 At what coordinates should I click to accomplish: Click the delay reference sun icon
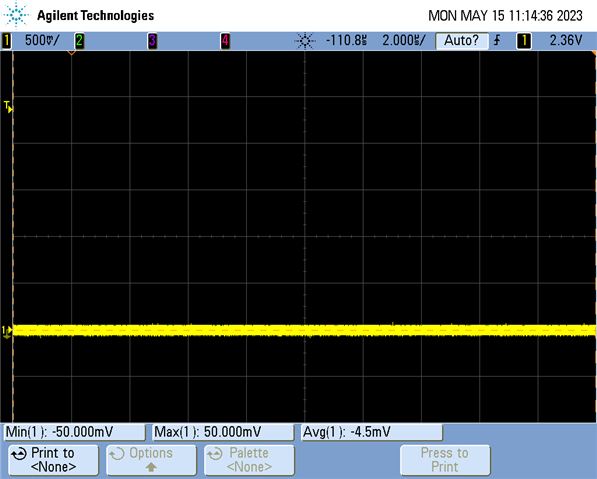(x=305, y=41)
